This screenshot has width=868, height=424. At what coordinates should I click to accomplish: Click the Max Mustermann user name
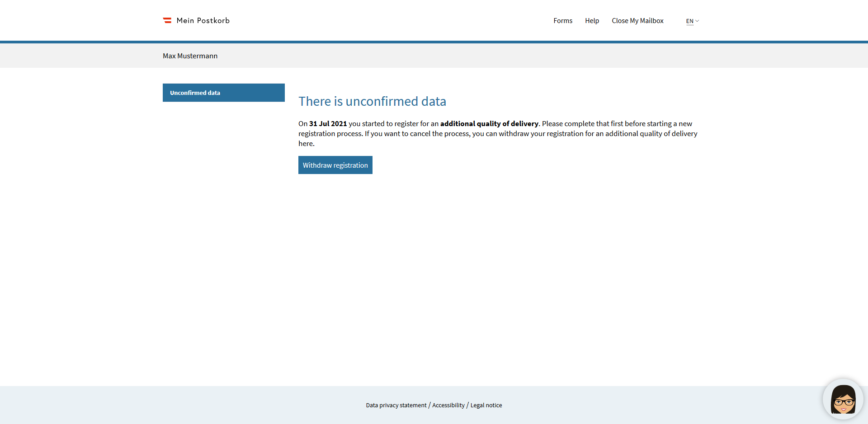[x=190, y=56]
